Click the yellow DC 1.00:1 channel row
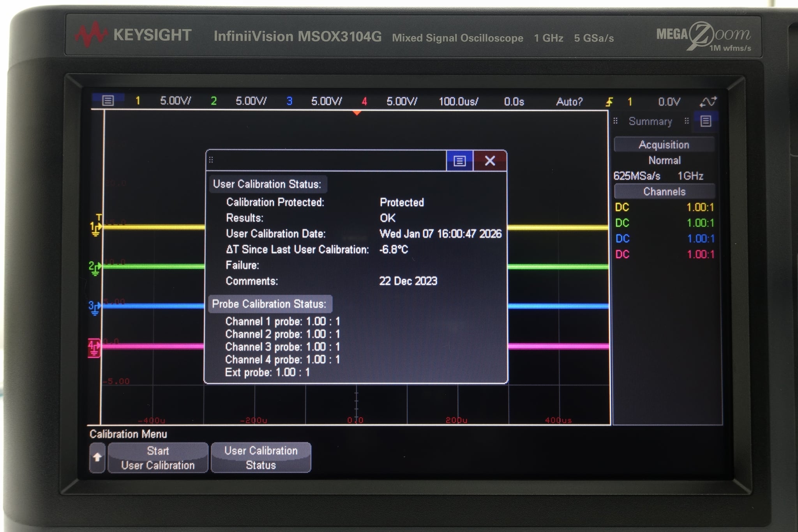 [664, 207]
